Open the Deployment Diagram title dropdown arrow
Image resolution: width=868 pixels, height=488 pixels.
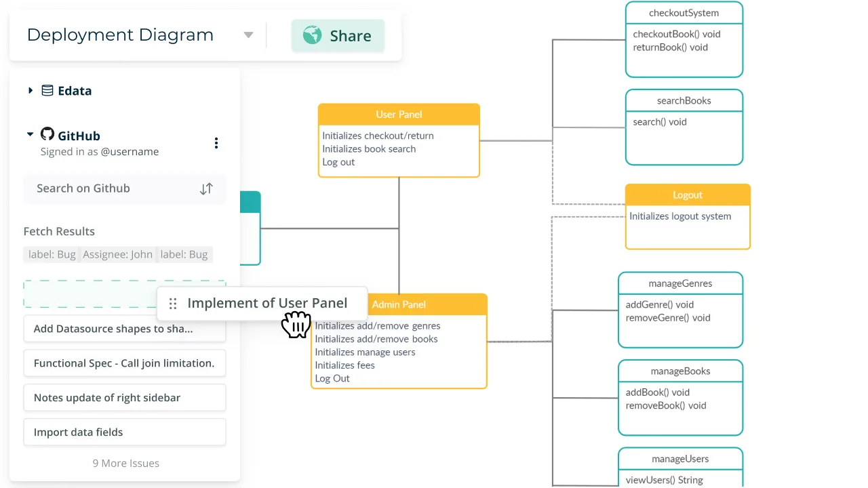point(248,35)
